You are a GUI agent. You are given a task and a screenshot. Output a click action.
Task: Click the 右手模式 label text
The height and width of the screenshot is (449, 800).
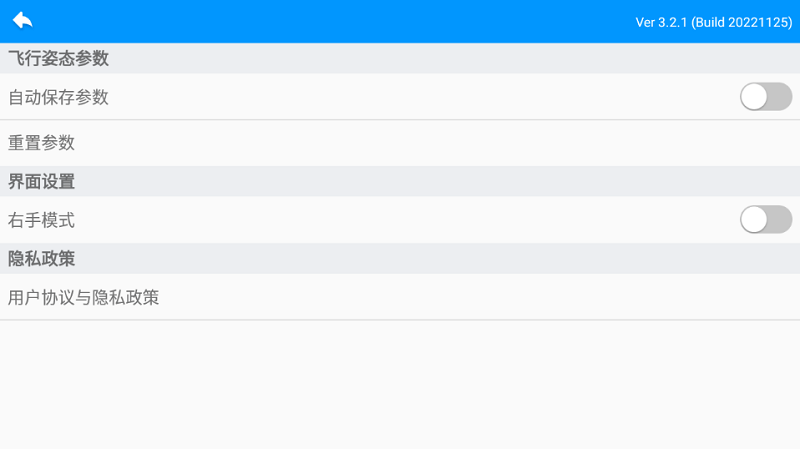click(x=42, y=220)
